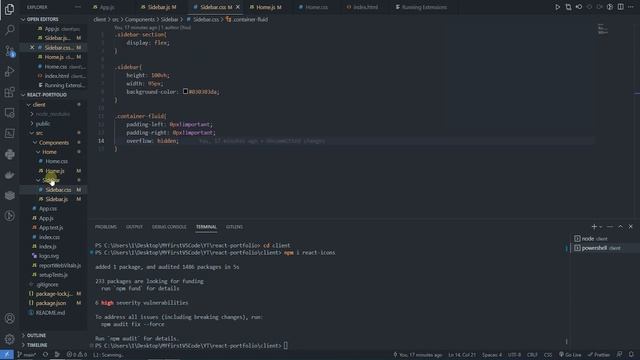The width and height of the screenshot is (640, 360).
Task: Maximize the terminal panel with caret icon
Action: (x=620, y=227)
